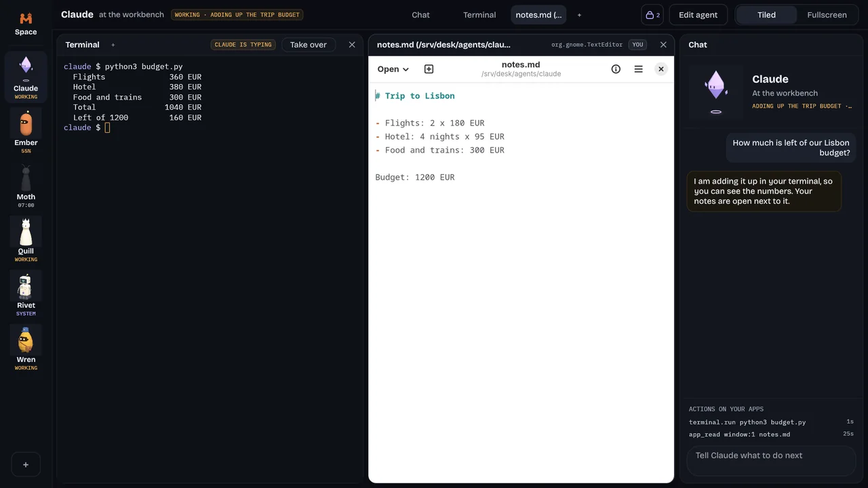Show document info in Text Editor
Viewport: 868px width, 488px height.
pos(616,69)
